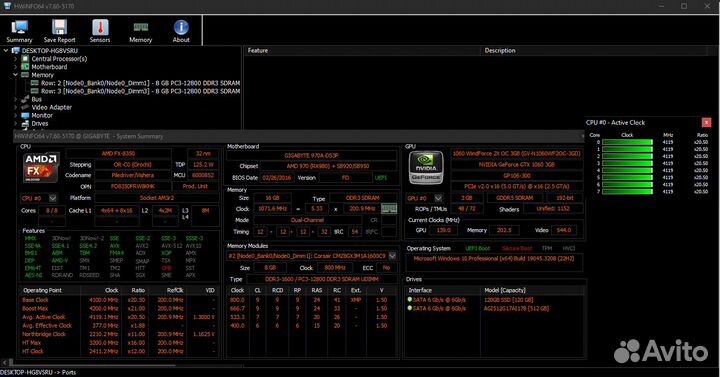Click the Video Adapter icon in tree

pyautogui.click(x=25, y=107)
